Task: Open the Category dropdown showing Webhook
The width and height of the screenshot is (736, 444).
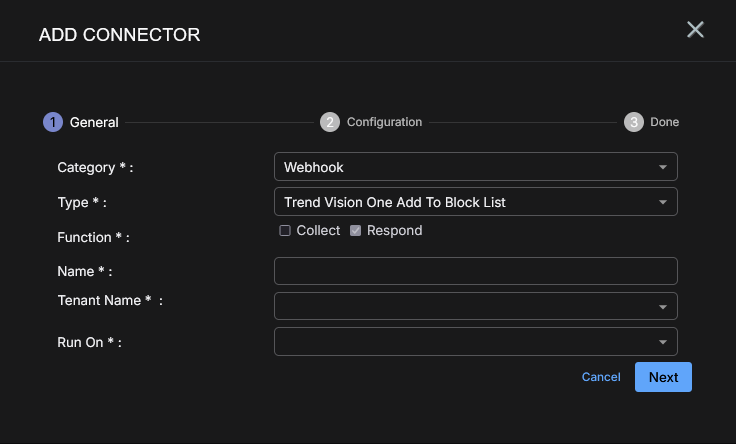Action: click(465, 167)
